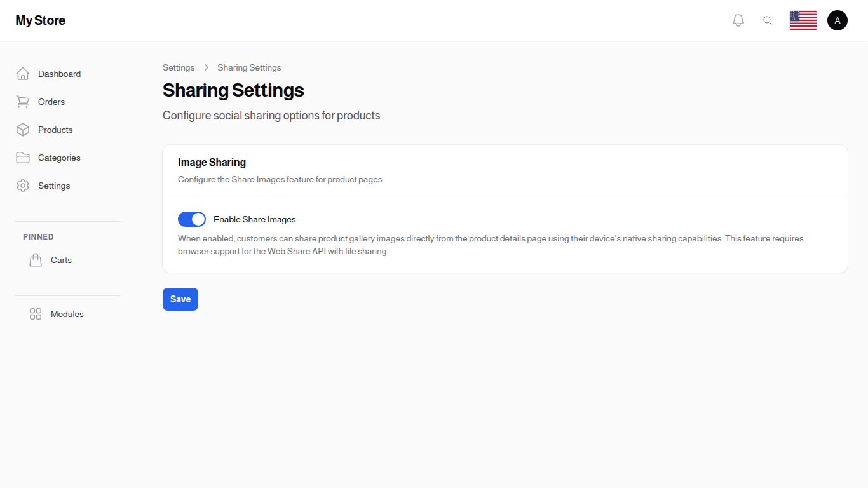Click the My Store logo

[x=40, y=20]
